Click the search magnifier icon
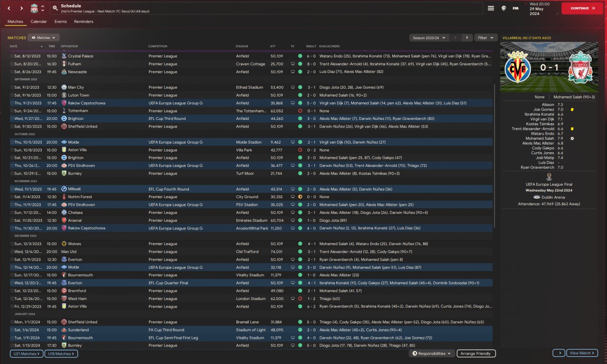This screenshot has width=607, height=364. pyautogui.click(x=55, y=8)
